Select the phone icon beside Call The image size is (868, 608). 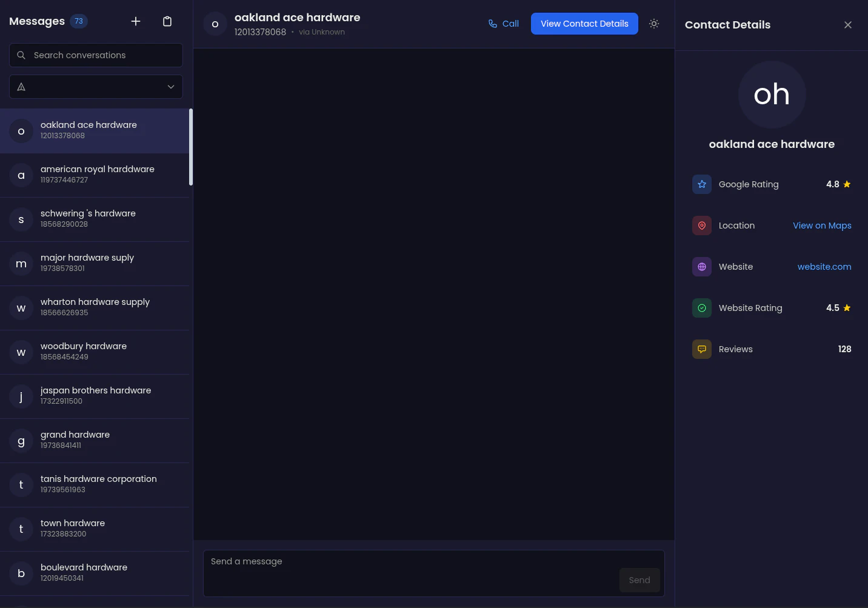coord(493,24)
